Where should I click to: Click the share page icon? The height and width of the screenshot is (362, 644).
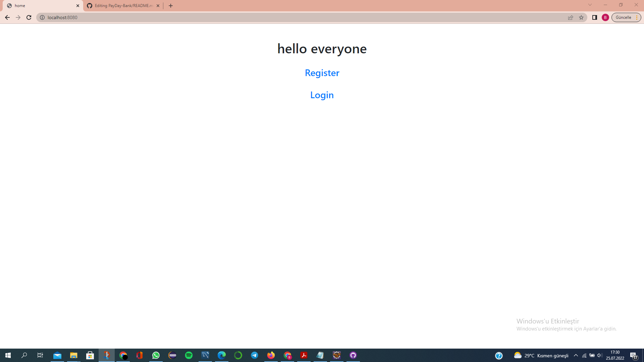pyautogui.click(x=571, y=17)
